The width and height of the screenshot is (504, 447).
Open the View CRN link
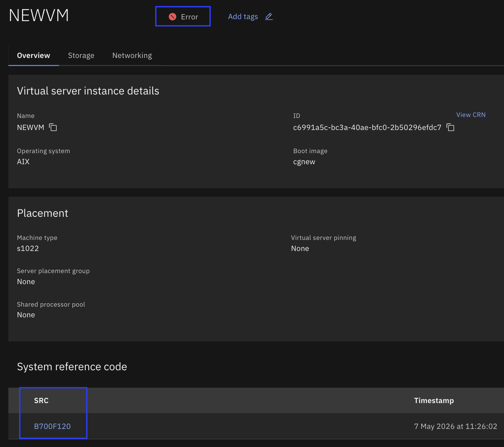point(471,115)
